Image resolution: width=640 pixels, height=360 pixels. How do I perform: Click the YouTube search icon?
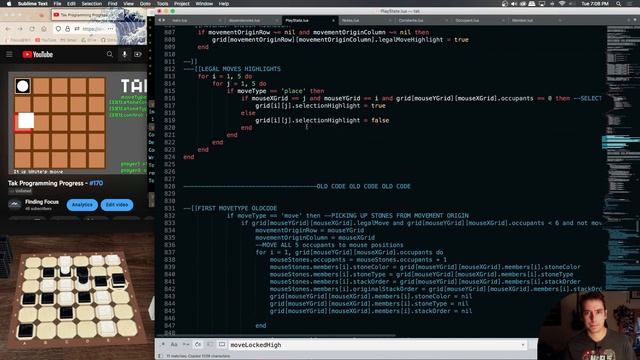109,54
